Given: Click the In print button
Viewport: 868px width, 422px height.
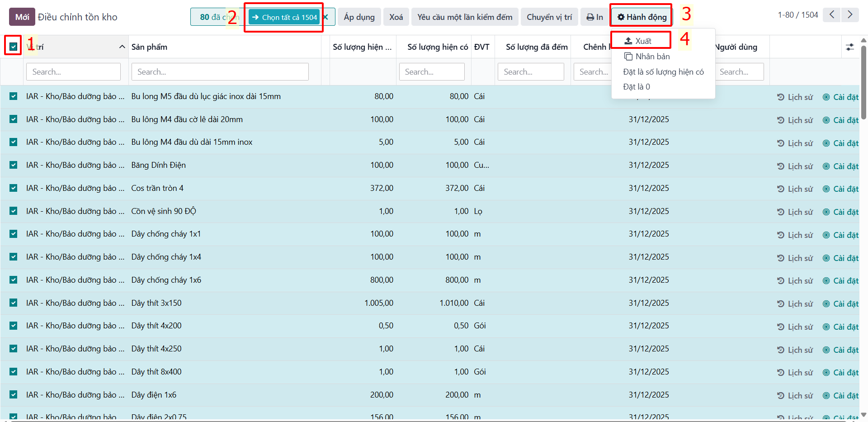Looking at the screenshot, I should tap(594, 17).
